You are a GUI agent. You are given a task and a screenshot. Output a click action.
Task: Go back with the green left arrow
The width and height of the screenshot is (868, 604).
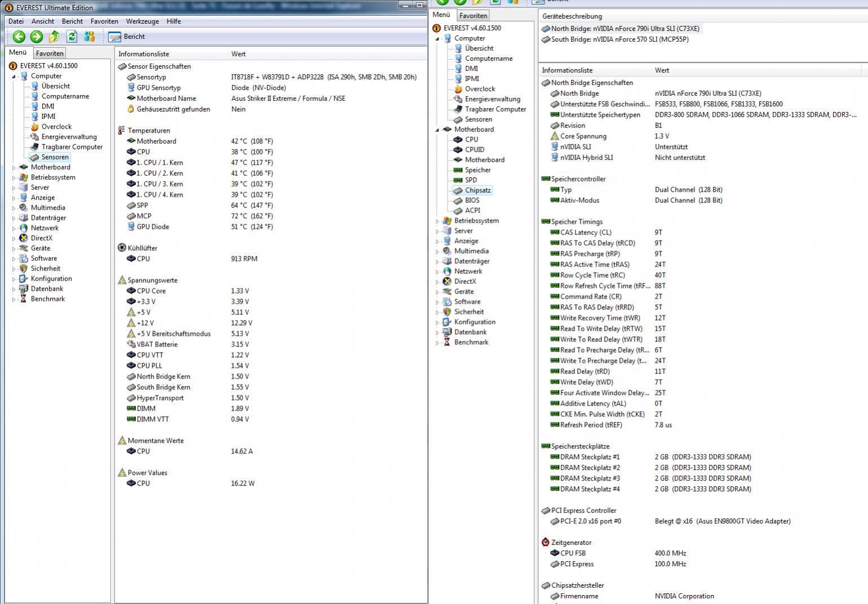(x=19, y=37)
